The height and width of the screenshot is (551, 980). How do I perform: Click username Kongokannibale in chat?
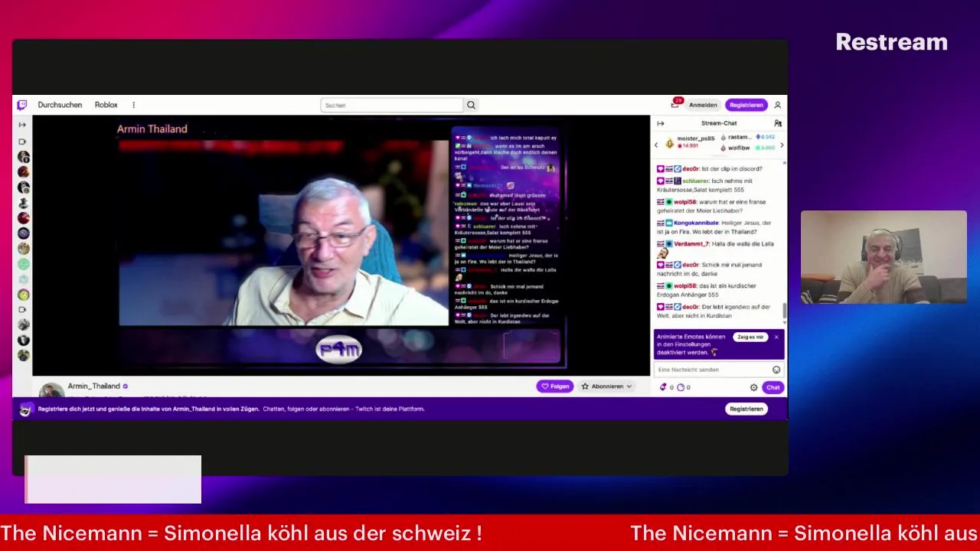click(x=696, y=223)
